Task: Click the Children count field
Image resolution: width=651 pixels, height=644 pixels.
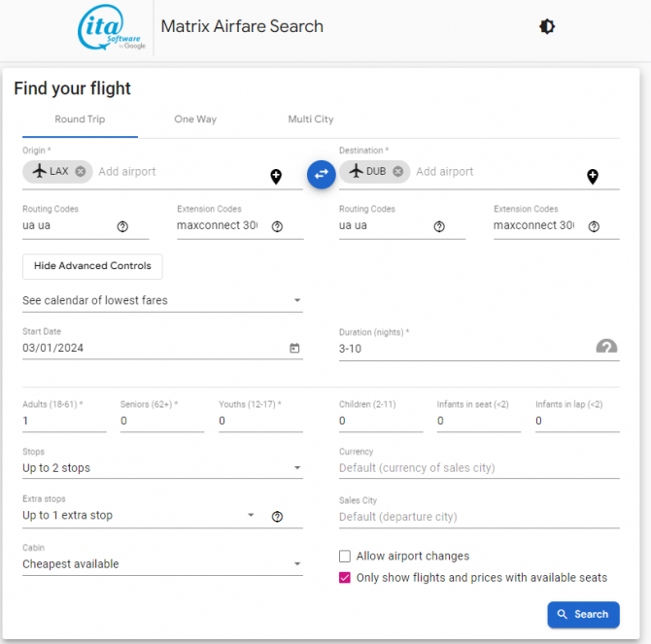Action: pos(381,421)
